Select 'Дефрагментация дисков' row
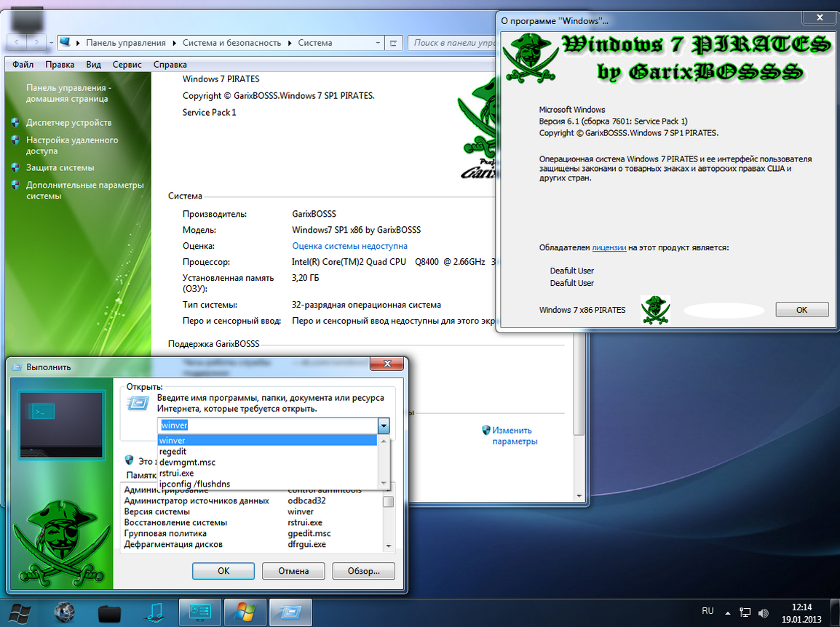The width and height of the screenshot is (840, 627). [252, 544]
